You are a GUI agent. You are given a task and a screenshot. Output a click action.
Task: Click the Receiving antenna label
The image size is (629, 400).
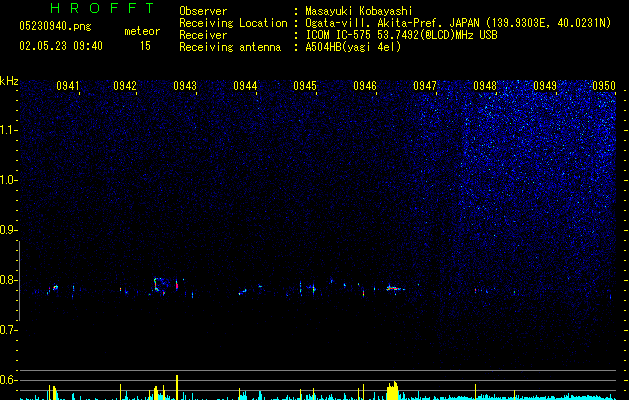[230, 47]
